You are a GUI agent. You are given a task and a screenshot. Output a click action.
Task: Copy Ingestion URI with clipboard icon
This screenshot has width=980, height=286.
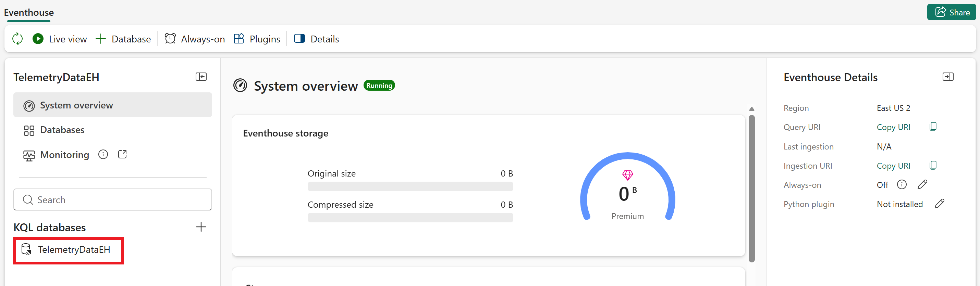[x=933, y=165]
